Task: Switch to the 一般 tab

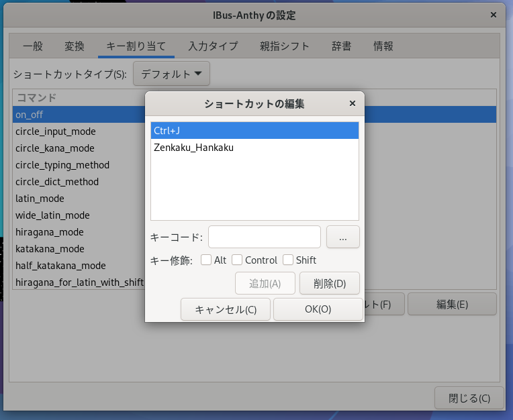Action: (33, 46)
